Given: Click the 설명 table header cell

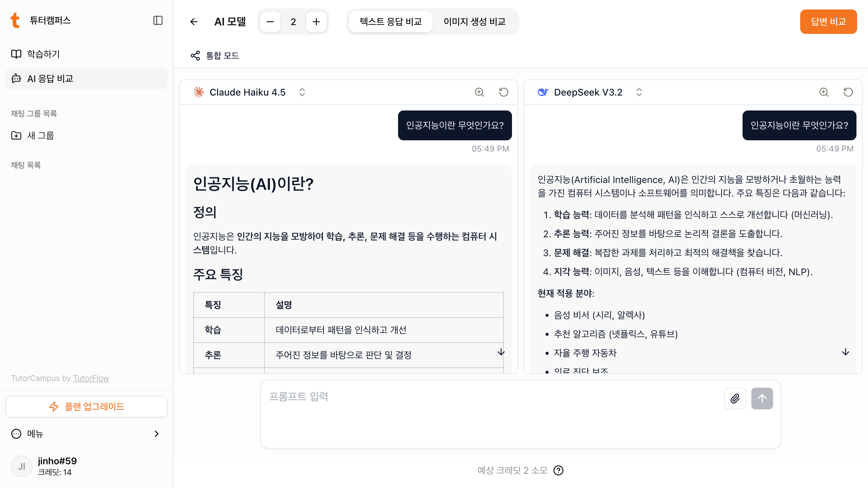Looking at the screenshot, I should 384,305.
